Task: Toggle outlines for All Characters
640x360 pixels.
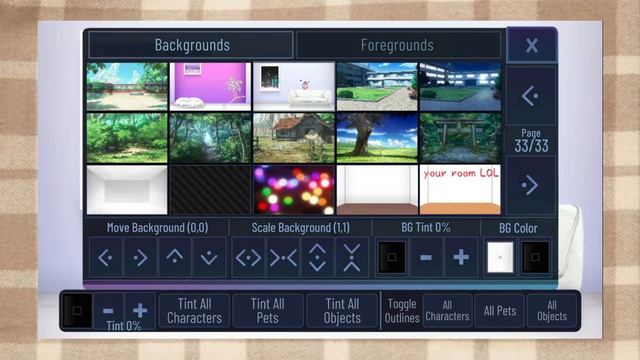Action: click(x=448, y=311)
